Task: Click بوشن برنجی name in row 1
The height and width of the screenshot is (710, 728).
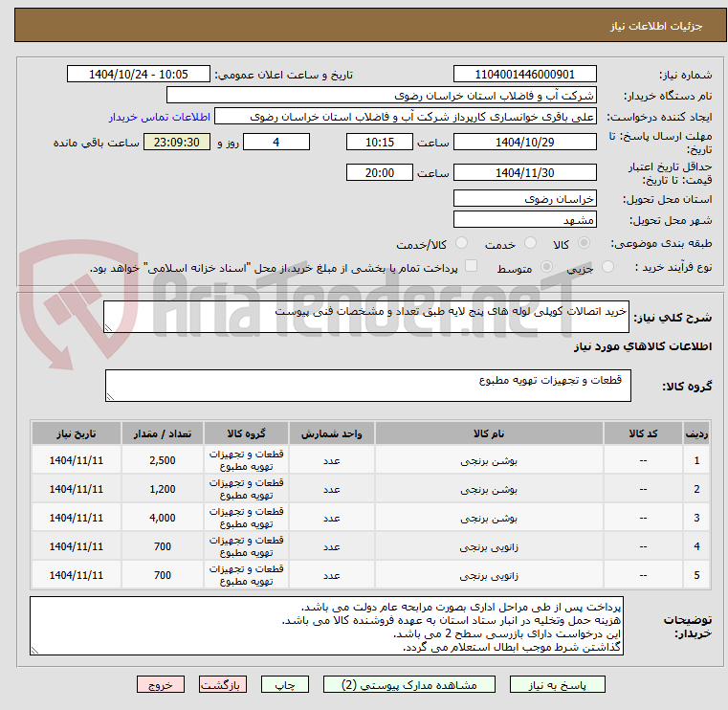Action: pyautogui.click(x=489, y=460)
